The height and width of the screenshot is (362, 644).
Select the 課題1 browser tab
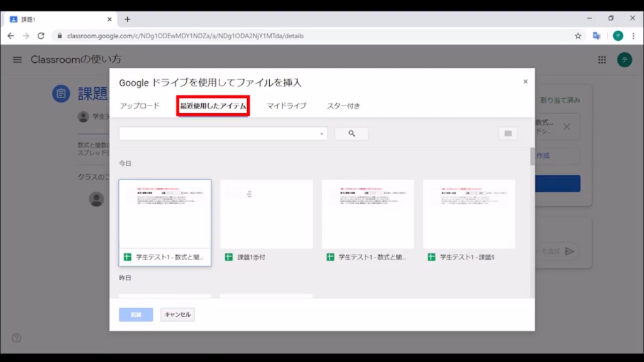coord(60,19)
